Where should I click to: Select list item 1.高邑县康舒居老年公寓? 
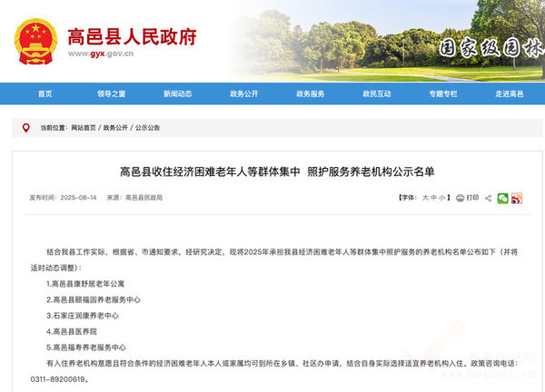tap(85, 284)
